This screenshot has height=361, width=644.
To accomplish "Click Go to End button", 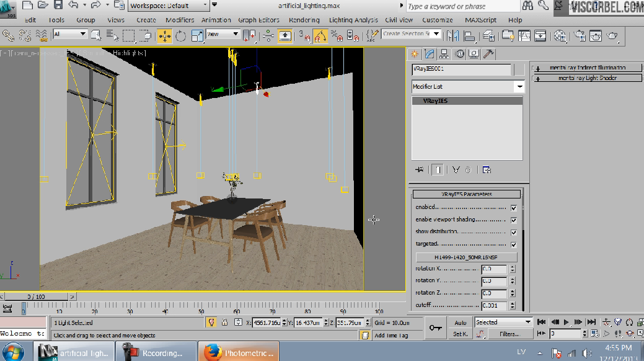I will [591, 323].
